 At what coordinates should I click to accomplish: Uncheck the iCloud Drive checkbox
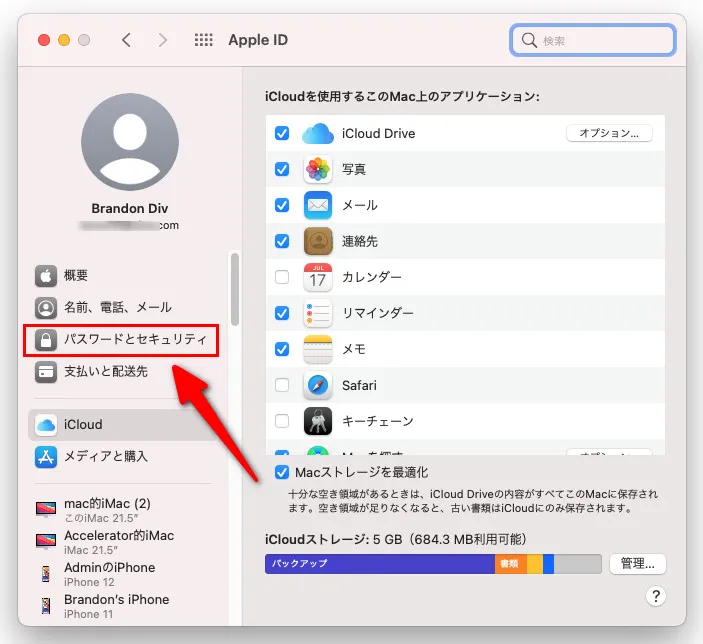282,133
